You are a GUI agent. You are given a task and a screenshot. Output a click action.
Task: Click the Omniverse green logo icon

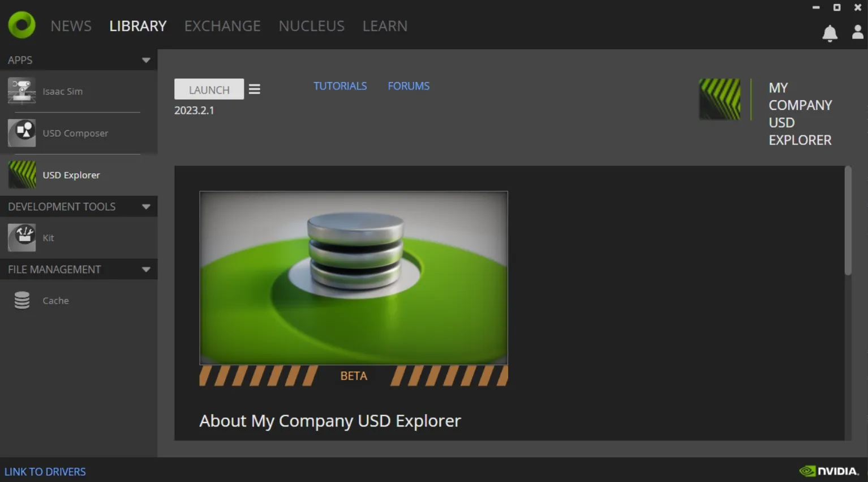click(22, 25)
